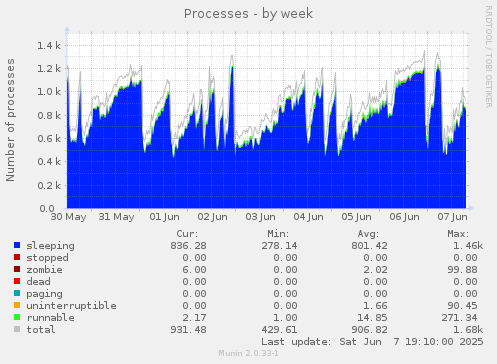Click the 'stopped' legend label
Screen dimensions: 497x364
(48, 258)
